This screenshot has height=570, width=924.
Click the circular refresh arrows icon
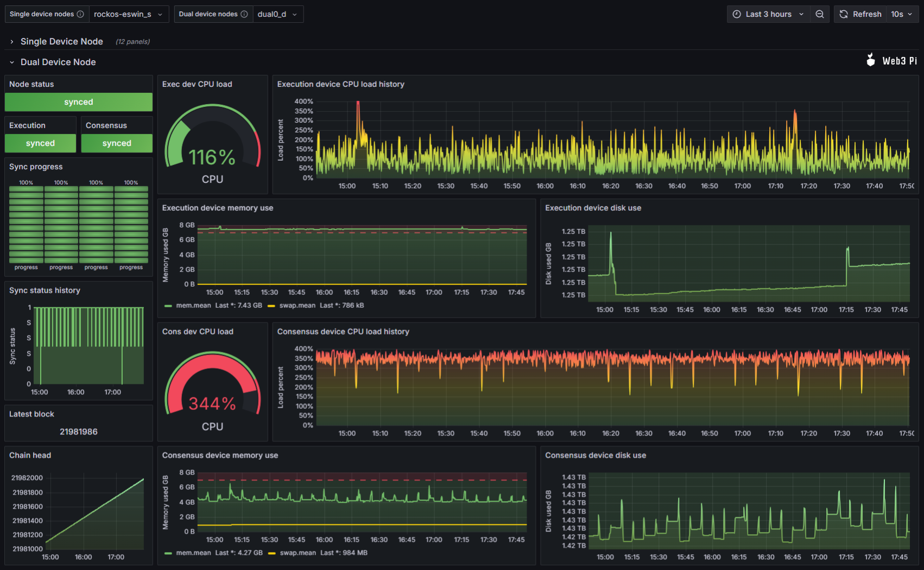coord(843,14)
